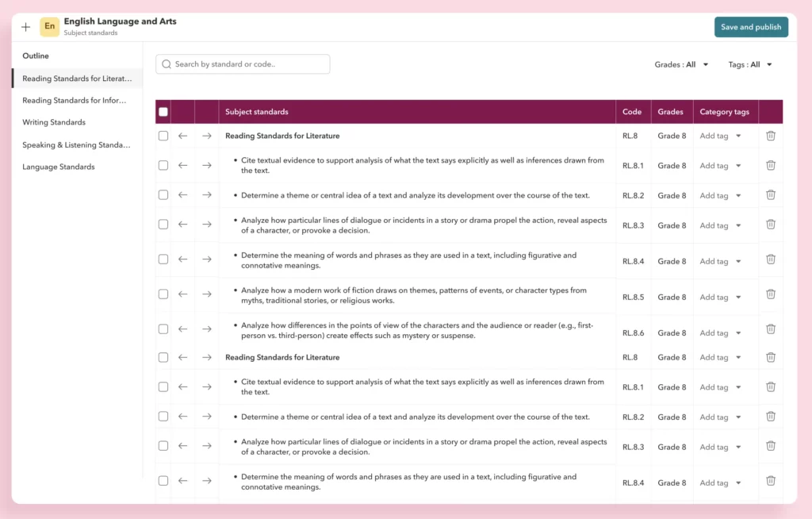The image size is (812, 519).
Task: Click the Save and publish button
Action: click(751, 27)
